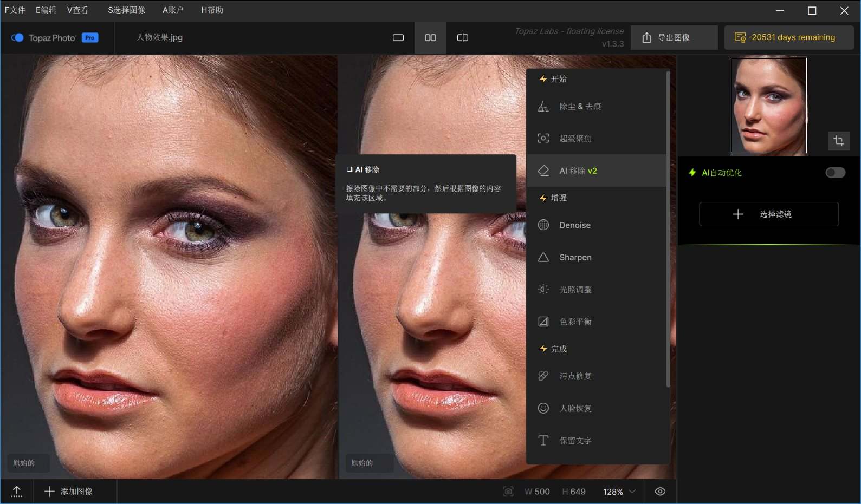The height and width of the screenshot is (504, 861).
Task: Select AI 移除 v2 from filter list
Action: tap(578, 171)
